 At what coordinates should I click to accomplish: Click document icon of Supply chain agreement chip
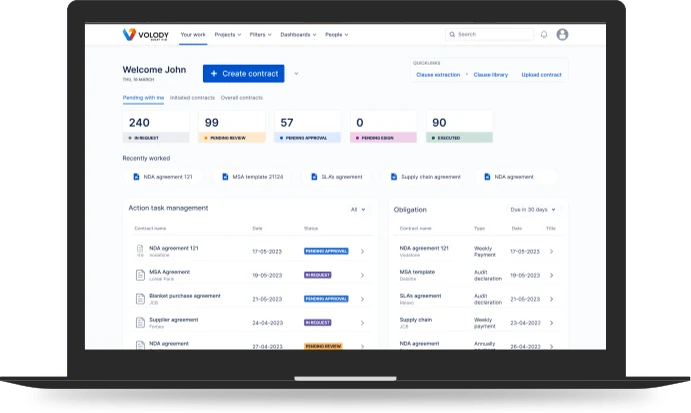pos(394,177)
